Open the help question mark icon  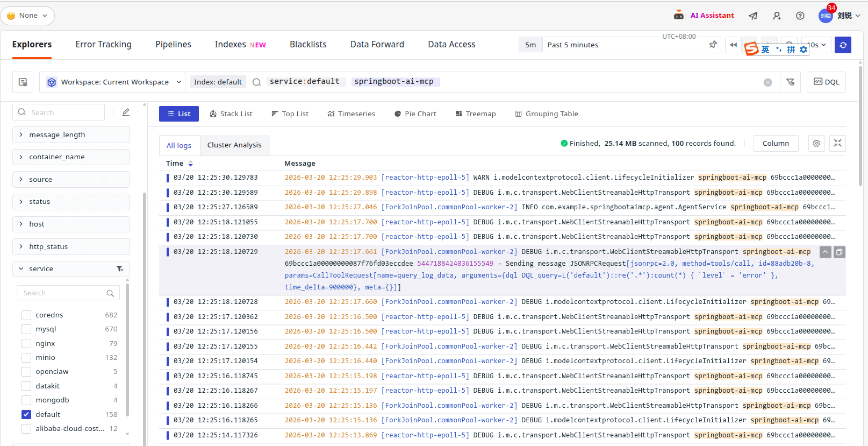800,16
